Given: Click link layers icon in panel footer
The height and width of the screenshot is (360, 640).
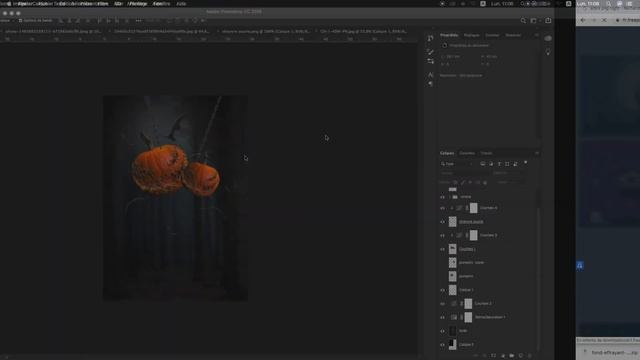Looking at the screenshot, I should pyautogui.click(x=476, y=356).
